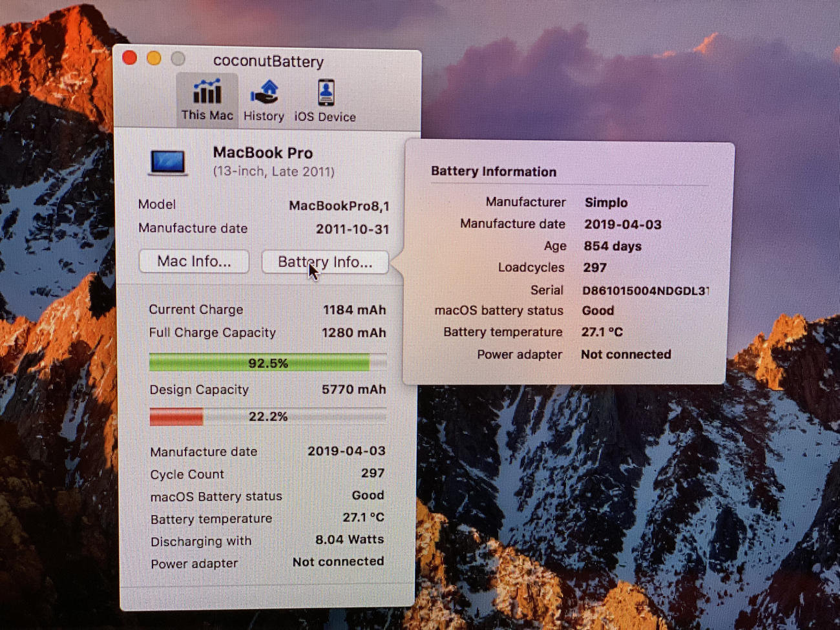Viewport: 840px width, 630px height.
Task: Click the Simplo manufacturer value
Action: pyautogui.click(x=606, y=202)
